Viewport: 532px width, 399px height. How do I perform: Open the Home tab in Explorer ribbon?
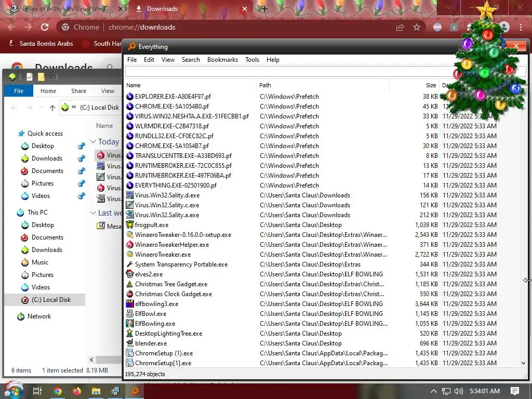click(x=48, y=91)
